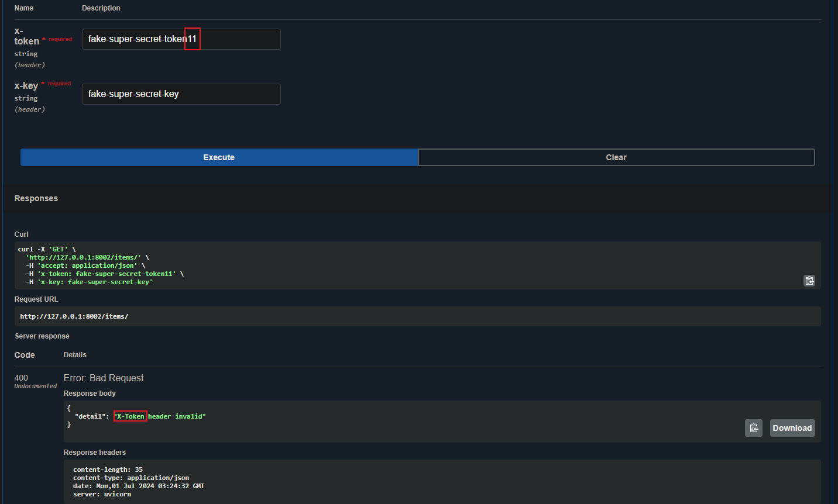Image resolution: width=838 pixels, height=504 pixels.
Task: Click into the x-key header input
Action: coord(181,94)
